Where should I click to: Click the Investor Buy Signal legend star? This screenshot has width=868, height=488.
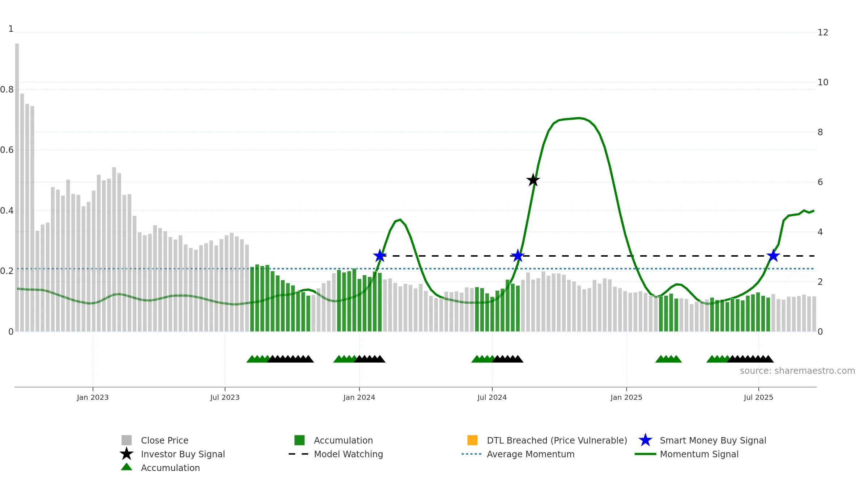127,454
